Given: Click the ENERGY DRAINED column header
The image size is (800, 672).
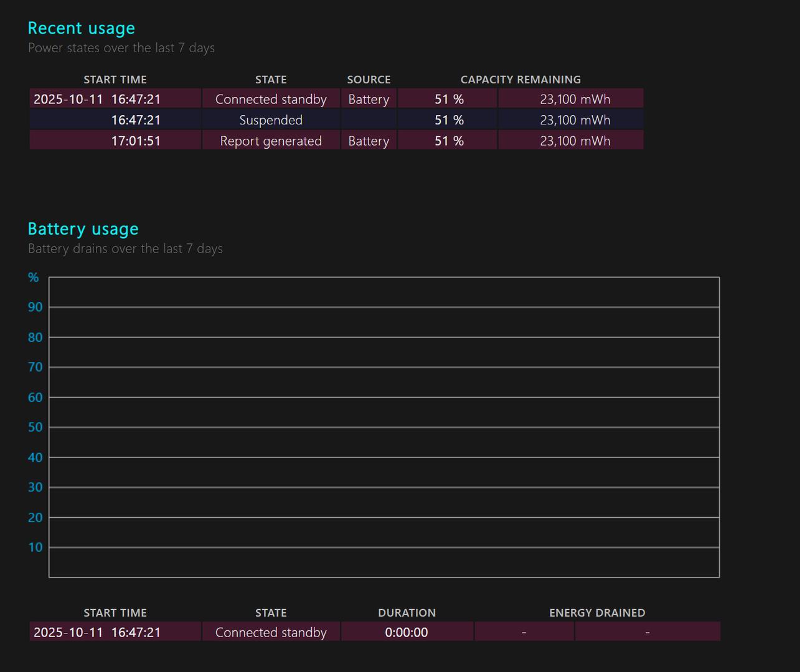Looking at the screenshot, I should coord(597,613).
